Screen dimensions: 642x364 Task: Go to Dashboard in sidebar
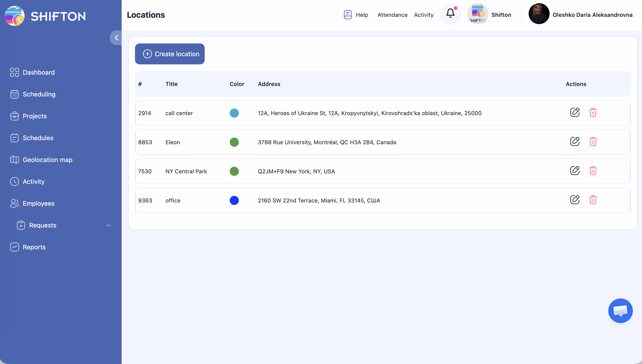38,72
